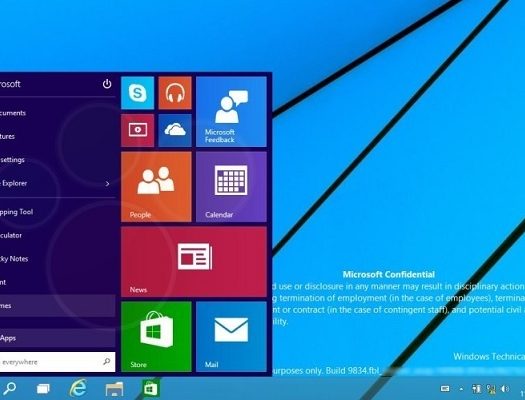This screenshot has height=400, width=525.
Task: Show hidden tray icons arrow
Action: (x=461, y=389)
